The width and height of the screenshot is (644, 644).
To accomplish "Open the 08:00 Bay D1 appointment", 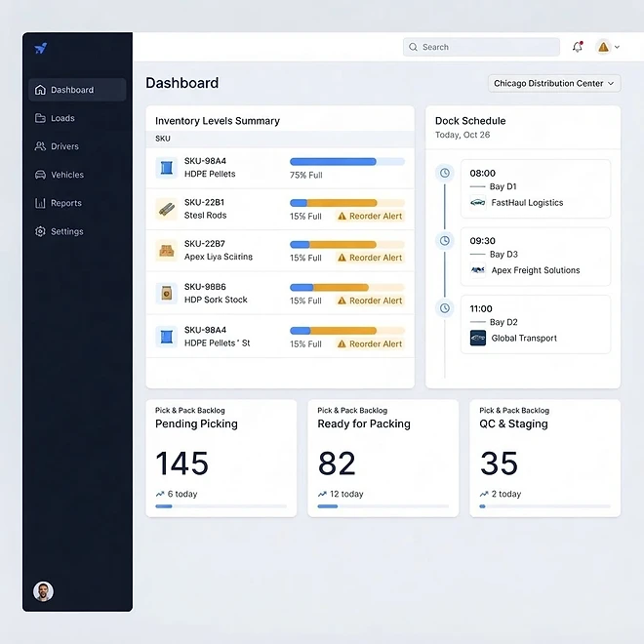I will click(536, 189).
